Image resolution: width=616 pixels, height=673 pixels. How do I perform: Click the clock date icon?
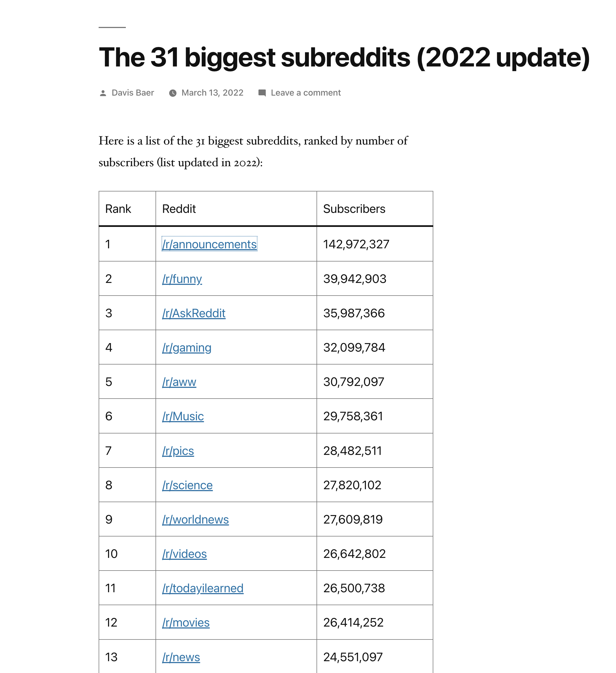click(173, 93)
